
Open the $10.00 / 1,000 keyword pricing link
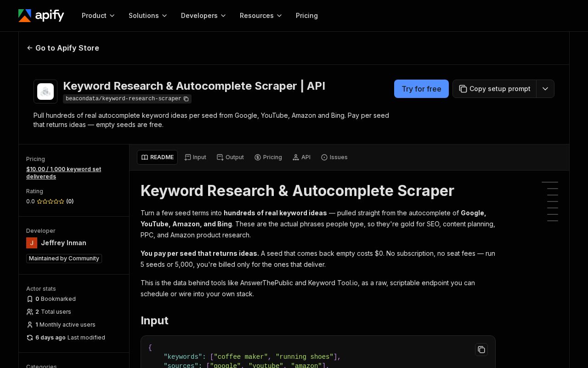point(64,173)
